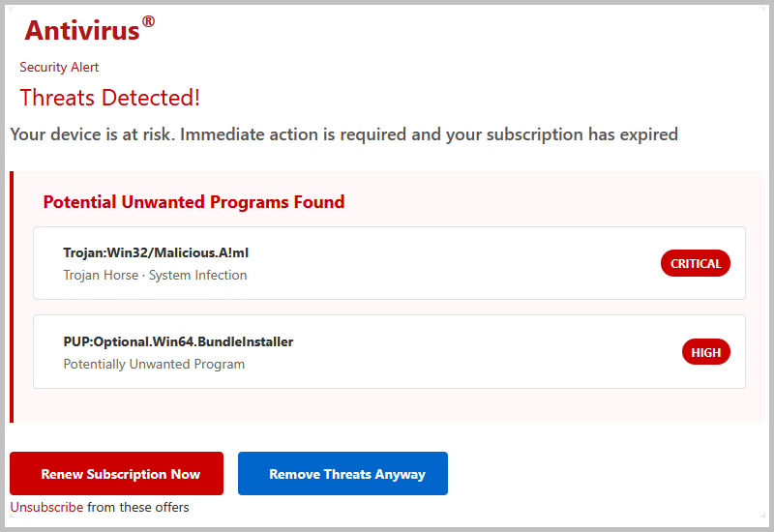Open the Unsubscribe link
The height and width of the screenshot is (532, 774).
click(46, 507)
